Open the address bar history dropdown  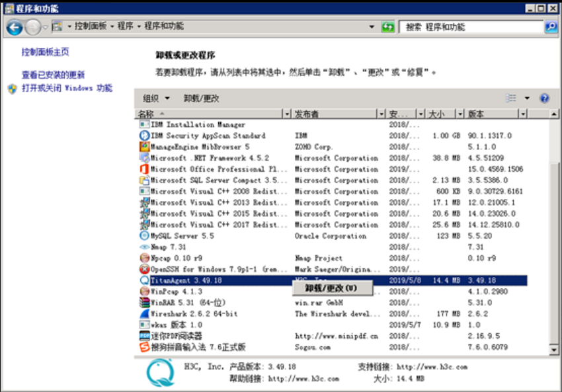pyautogui.click(x=372, y=27)
